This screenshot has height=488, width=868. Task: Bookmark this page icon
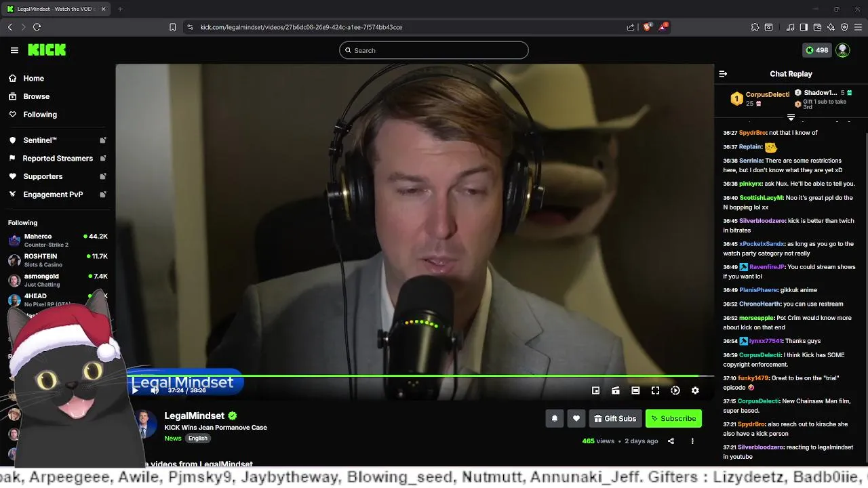(x=172, y=27)
